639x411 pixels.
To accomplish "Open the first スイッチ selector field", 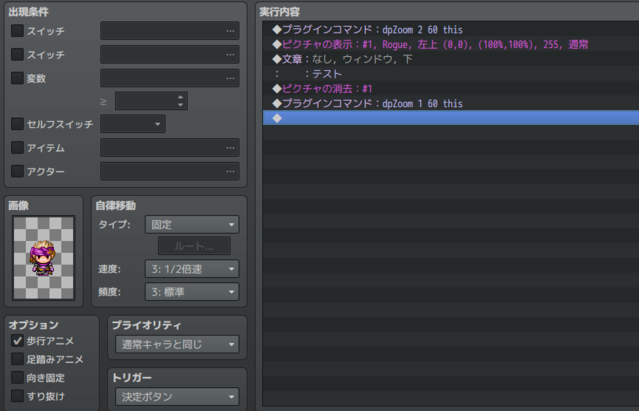I will pyautogui.click(x=170, y=31).
